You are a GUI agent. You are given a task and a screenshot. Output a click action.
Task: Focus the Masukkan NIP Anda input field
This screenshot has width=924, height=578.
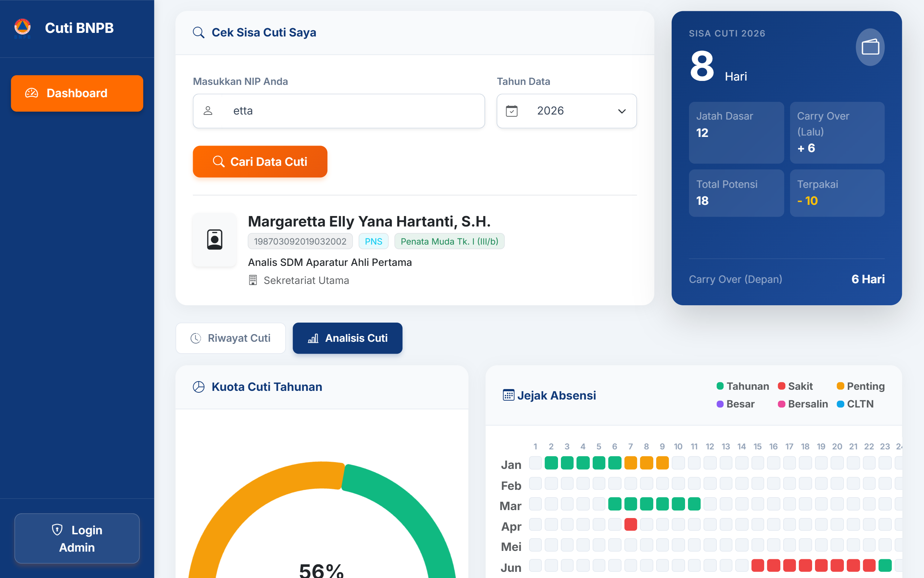339,111
